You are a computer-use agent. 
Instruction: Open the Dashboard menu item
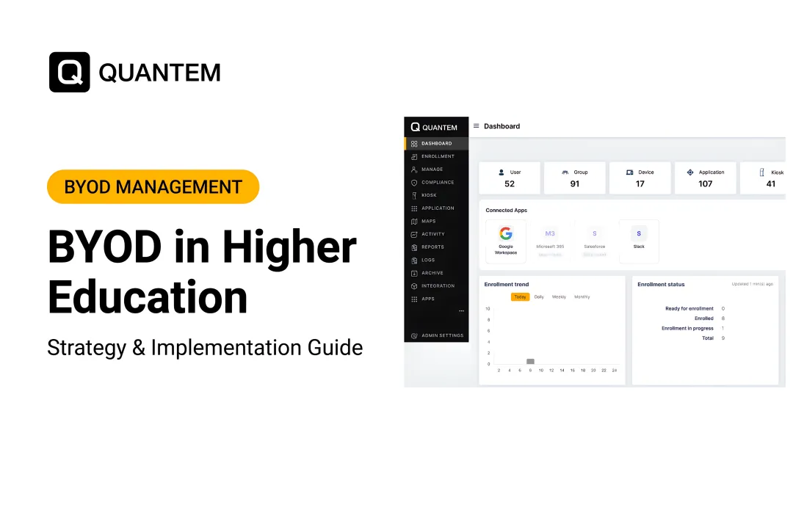[436, 144]
